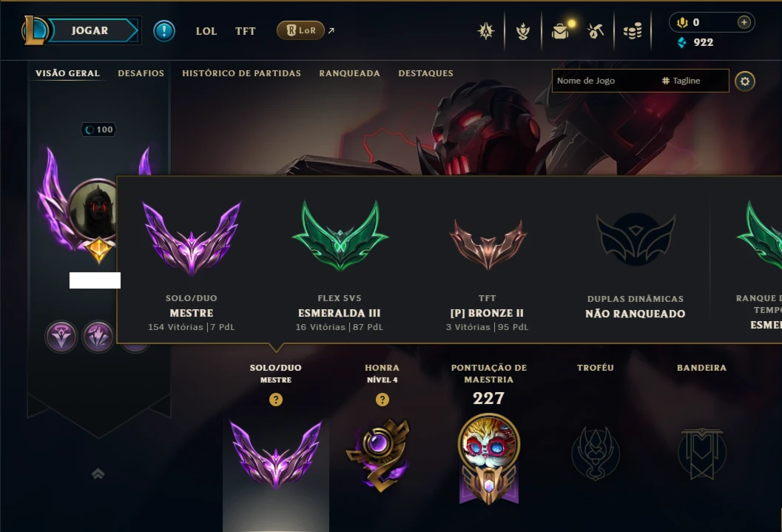Open the profile settings gear icon
782x532 pixels.
click(x=744, y=81)
